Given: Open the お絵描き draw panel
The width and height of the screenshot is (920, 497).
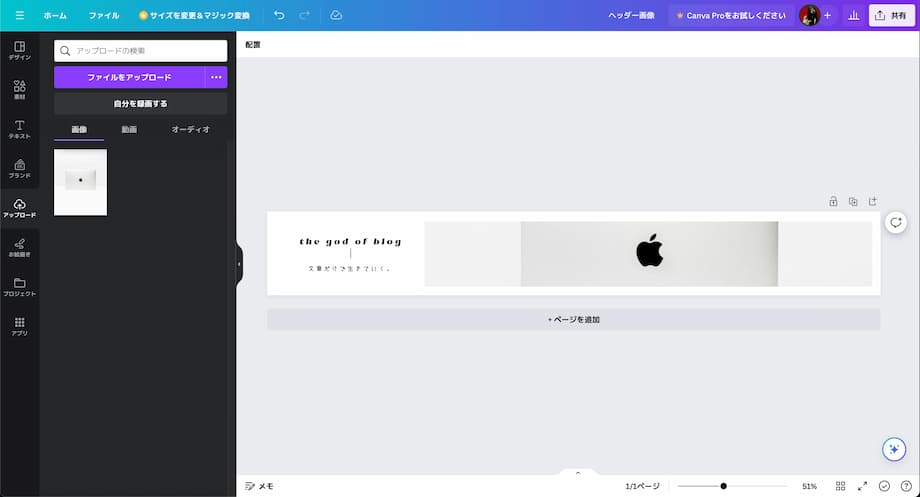Looking at the screenshot, I should point(19,247).
